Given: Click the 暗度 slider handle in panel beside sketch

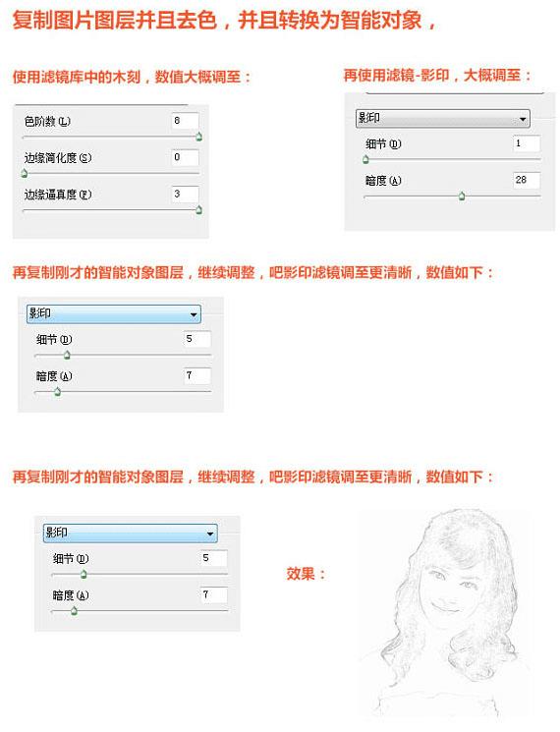Looking at the screenshot, I should click(74, 610).
